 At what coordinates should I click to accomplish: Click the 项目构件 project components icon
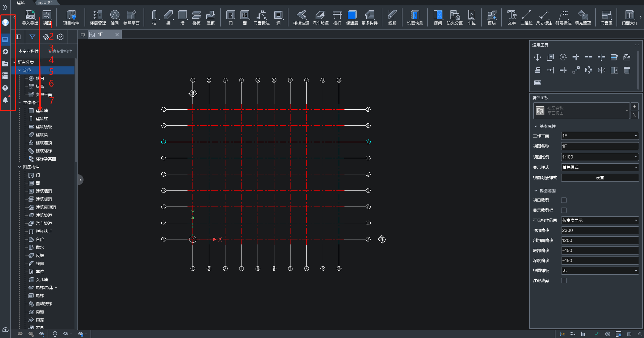(x=71, y=17)
